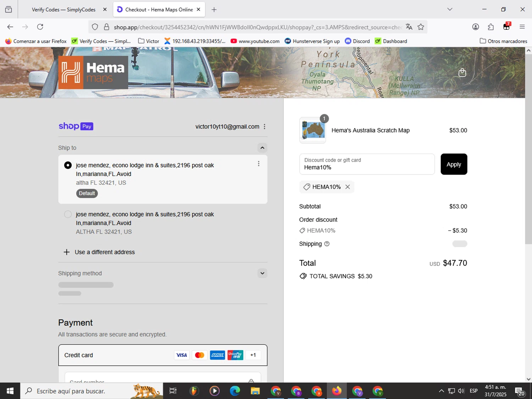
Task: Click the taskbar clock showing 4:51 a. m.
Action: [x=495, y=391]
